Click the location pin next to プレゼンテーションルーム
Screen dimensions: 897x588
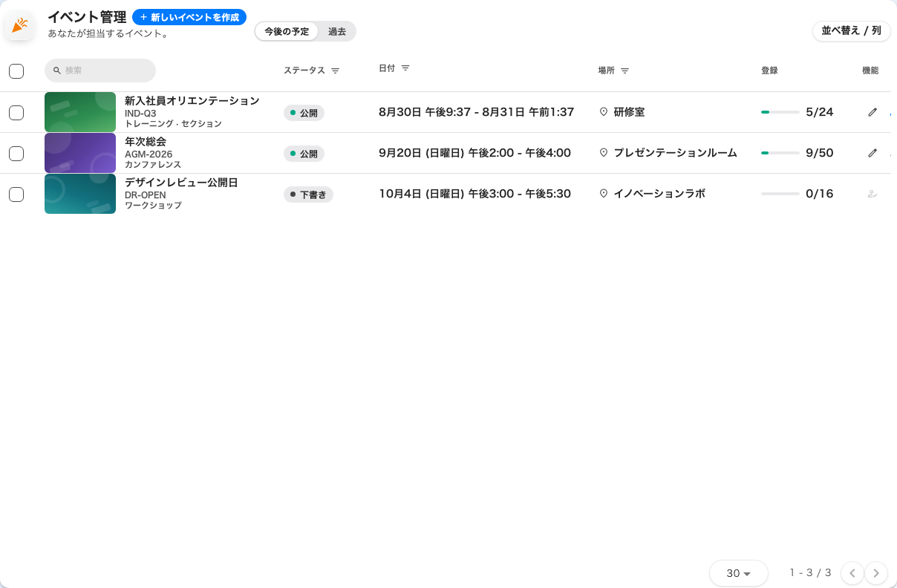(604, 153)
